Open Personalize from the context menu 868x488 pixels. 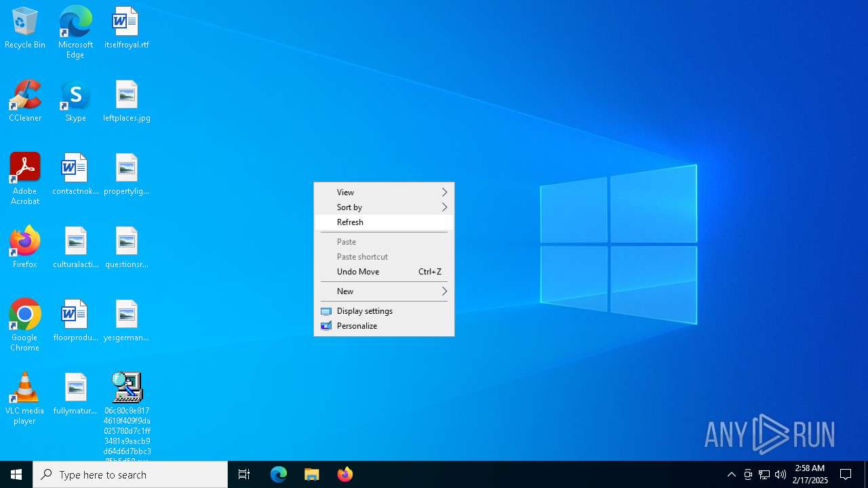(384, 326)
